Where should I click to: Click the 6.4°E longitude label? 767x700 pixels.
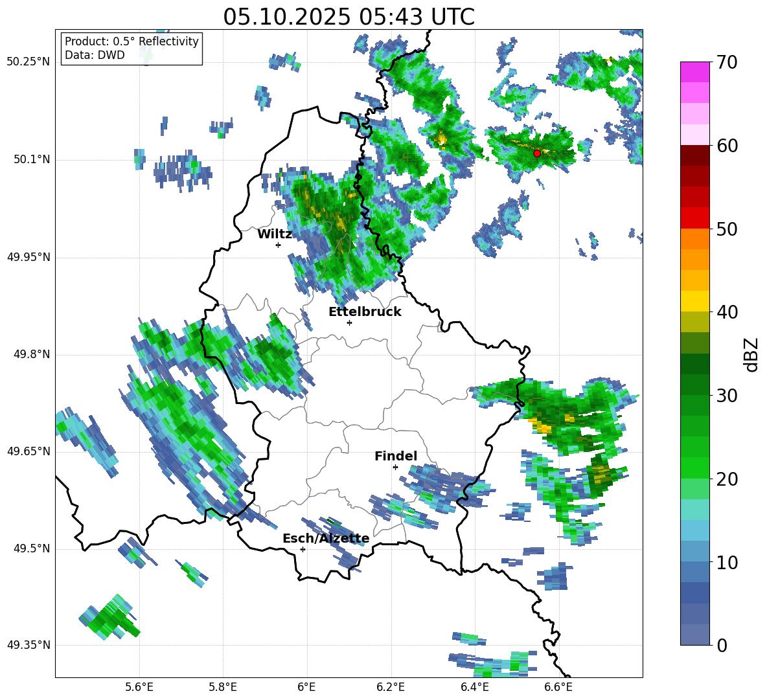pos(474,687)
